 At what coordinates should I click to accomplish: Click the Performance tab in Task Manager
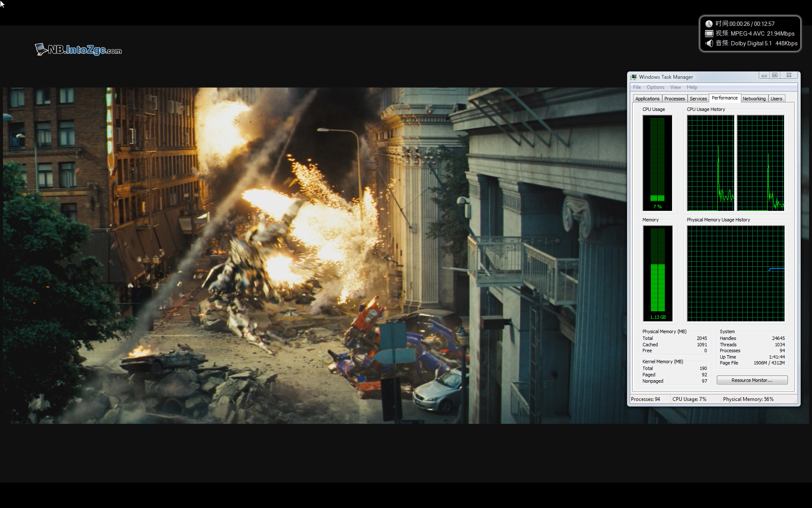coord(725,98)
